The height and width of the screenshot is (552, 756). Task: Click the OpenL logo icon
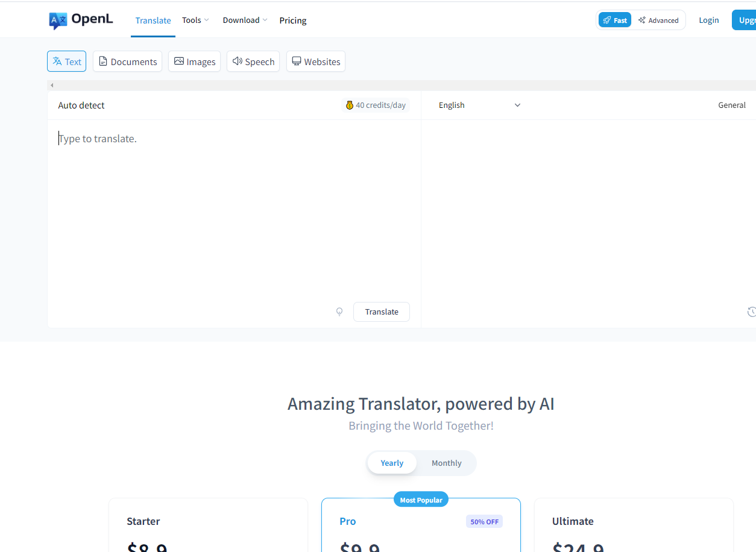coord(58,20)
